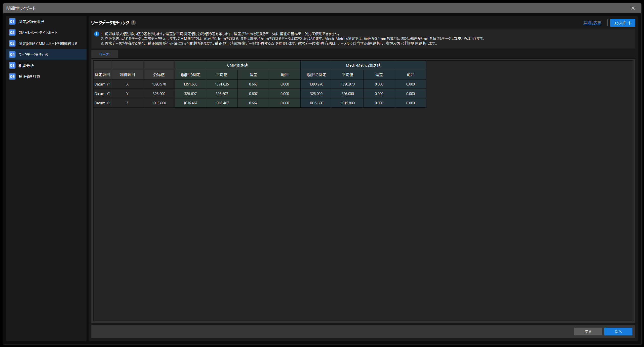644x347 pixels.
Task: Select Datum Y1 cell in Y row
Action: click(102, 94)
